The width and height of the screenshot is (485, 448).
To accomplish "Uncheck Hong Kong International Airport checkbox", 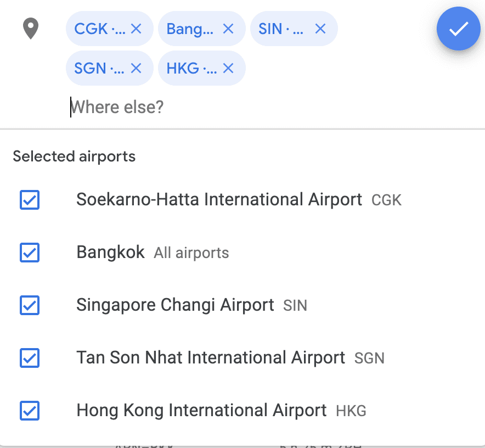I will tap(30, 411).
